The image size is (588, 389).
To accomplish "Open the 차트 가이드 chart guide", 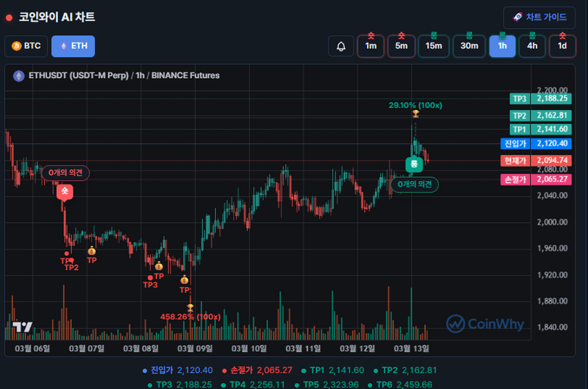I will point(539,18).
